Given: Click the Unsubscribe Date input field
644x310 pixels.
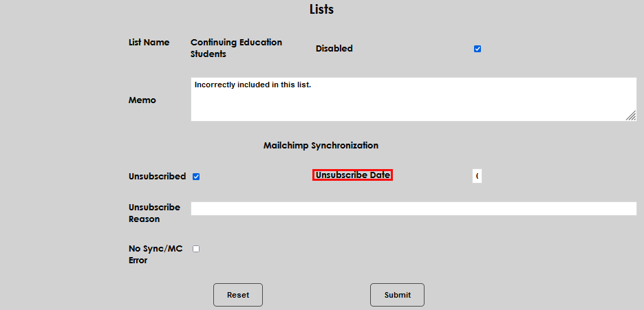Looking at the screenshot, I should click(x=477, y=176).
